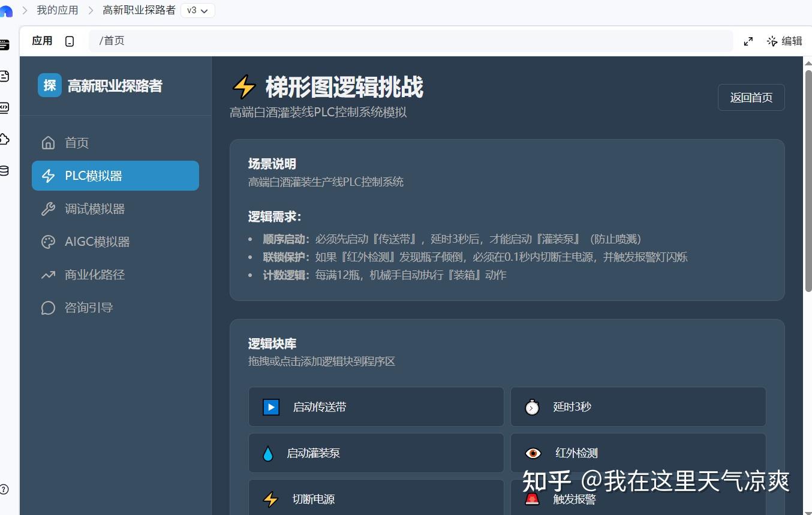812x515 pixels.
Task: Click the wrench icon for 调试模拟器
Action: point(48,209)
